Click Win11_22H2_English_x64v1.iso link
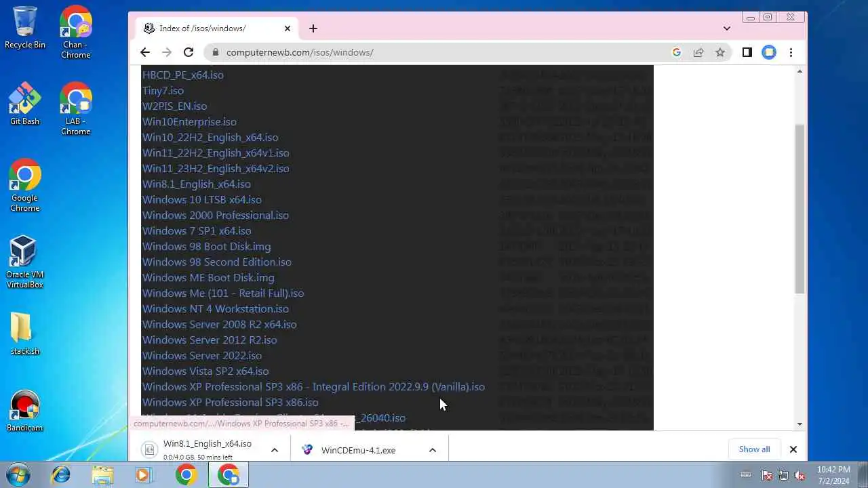 click(216, 152)
